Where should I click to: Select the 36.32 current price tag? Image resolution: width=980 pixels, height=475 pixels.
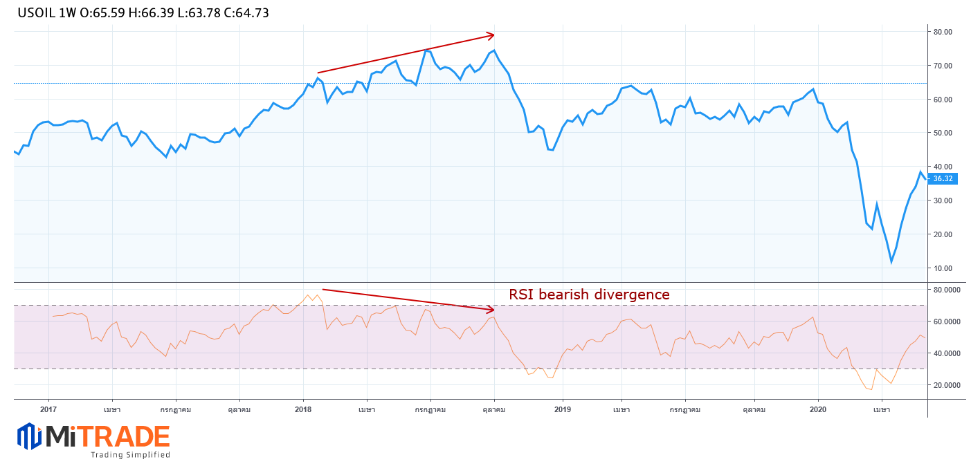point(943,178)
